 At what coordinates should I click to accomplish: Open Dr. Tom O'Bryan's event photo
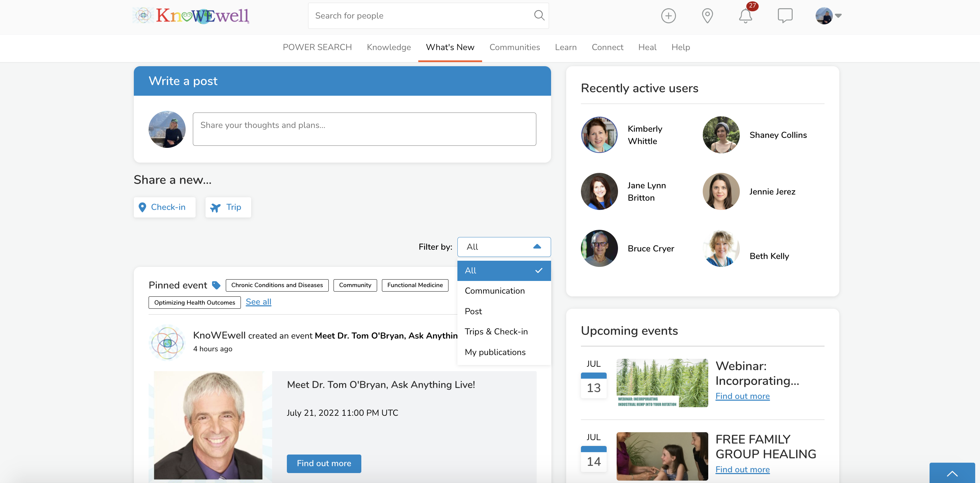tap(208, 425)
